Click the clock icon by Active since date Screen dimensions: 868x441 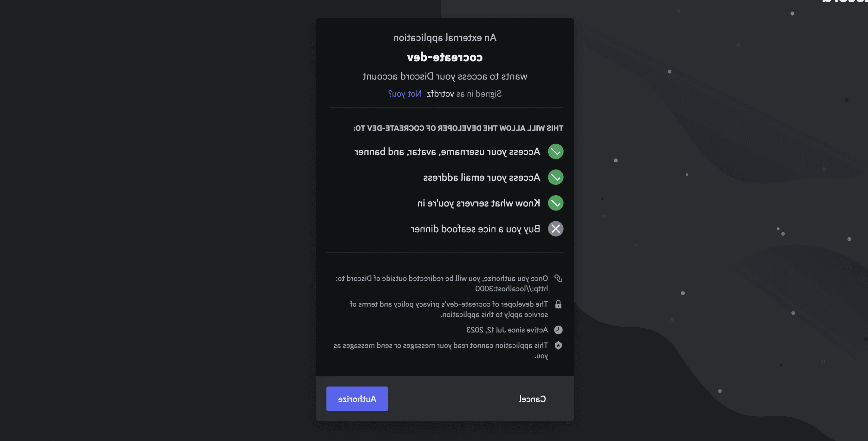[558, 330]
